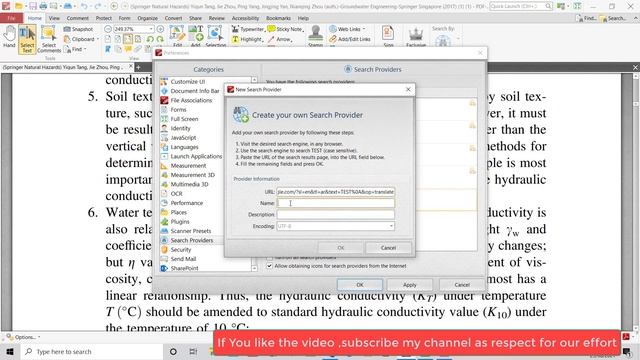Select Customize UI category in Preferences
This screenshot has height=360, width=640.
click(x=188, y=82)
